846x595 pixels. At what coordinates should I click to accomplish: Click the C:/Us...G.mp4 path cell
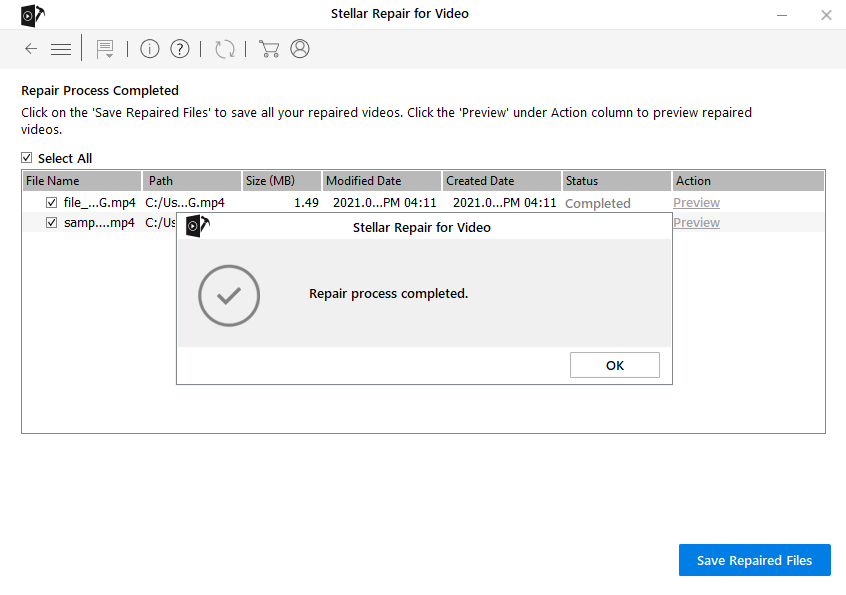click(x=185, y=203)
